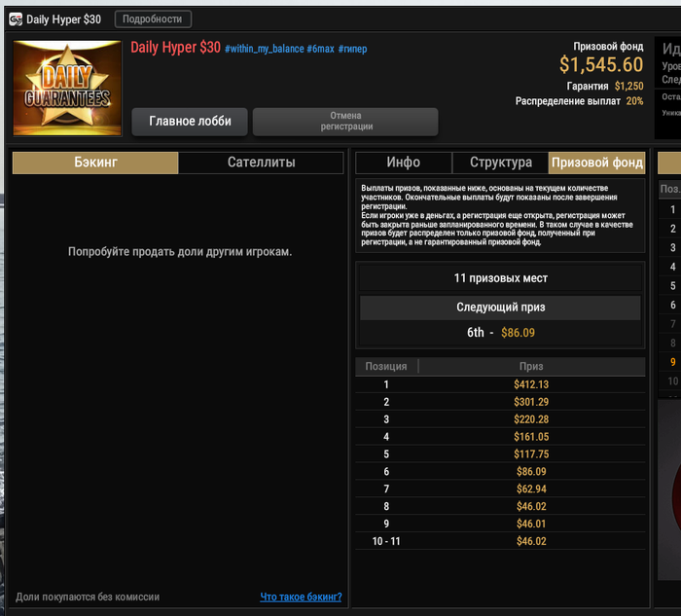Click the #within_my_balance hashtag
681x616 pixels.
coord(264,49)
